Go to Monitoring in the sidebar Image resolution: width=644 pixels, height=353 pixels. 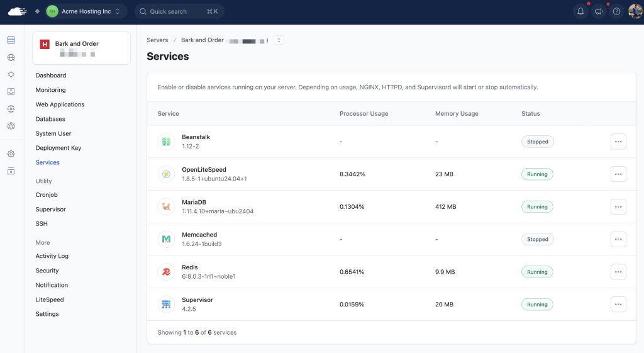click(x=50, y=90)
